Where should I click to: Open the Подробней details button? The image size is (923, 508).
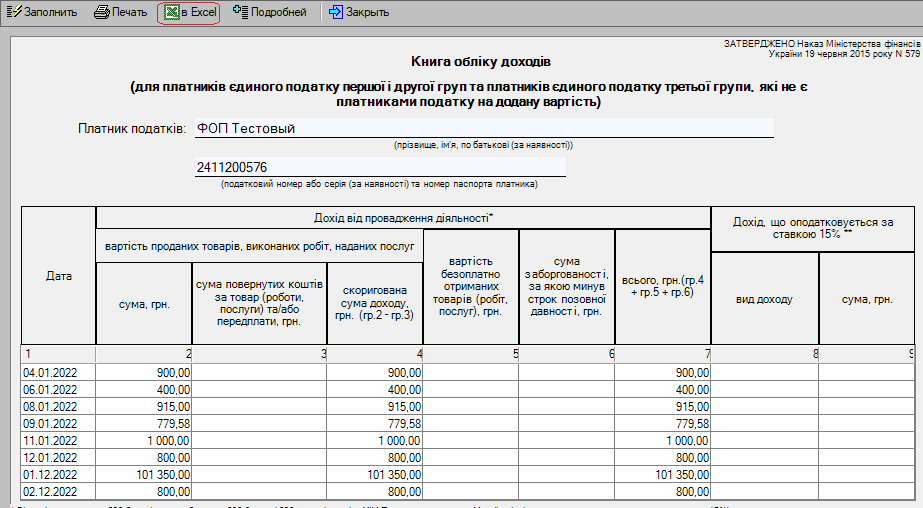pyautogui.click(x=269, y=13)
